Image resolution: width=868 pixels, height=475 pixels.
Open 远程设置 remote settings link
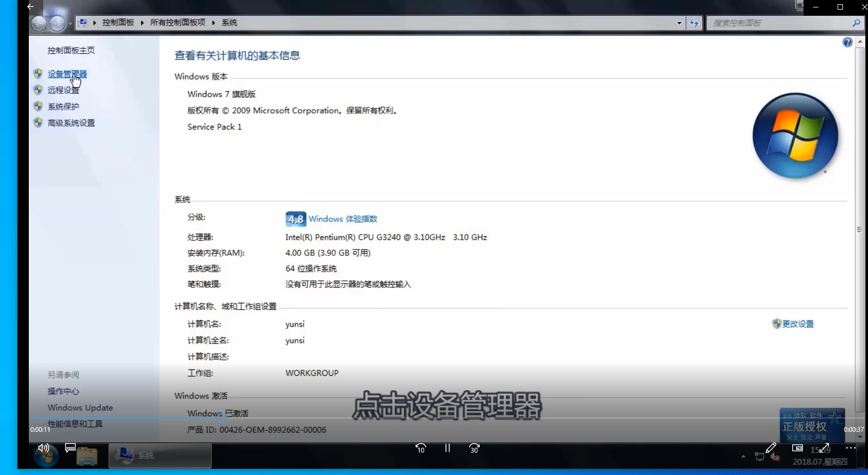point(63,90)
